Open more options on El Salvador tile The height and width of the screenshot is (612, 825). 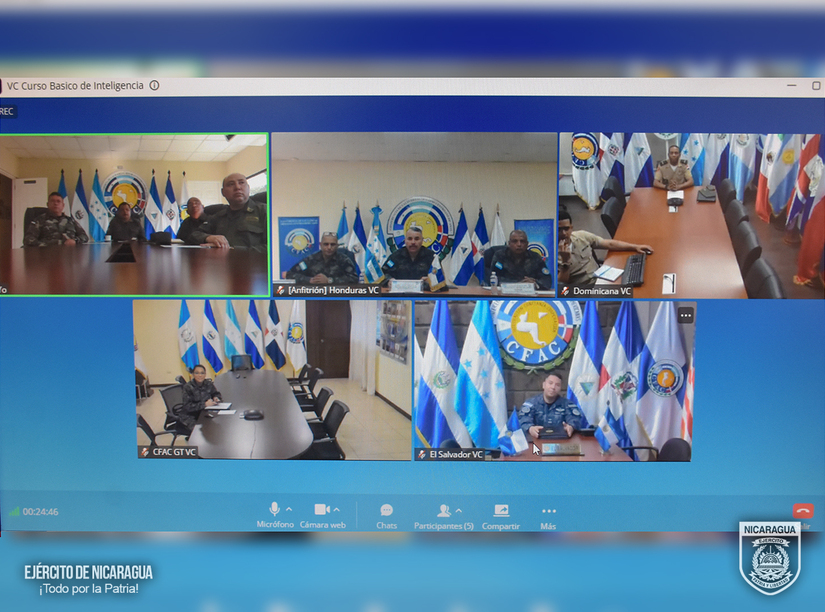(x=685, y=315)
